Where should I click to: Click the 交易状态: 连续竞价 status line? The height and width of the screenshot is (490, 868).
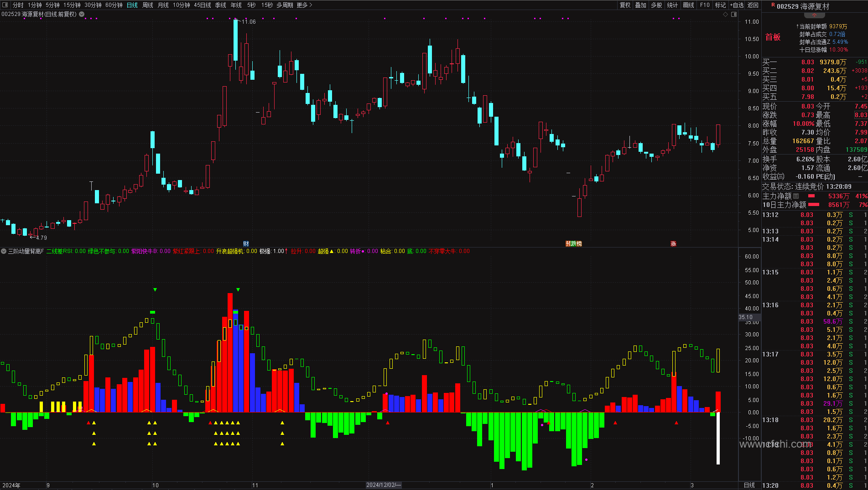pyautogui.click(x=806, y=186)
